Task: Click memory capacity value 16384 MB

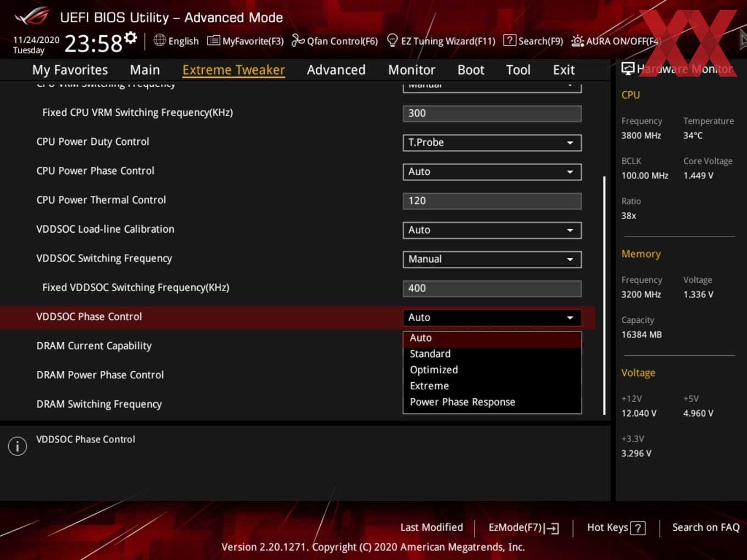Action: [642, 334]
